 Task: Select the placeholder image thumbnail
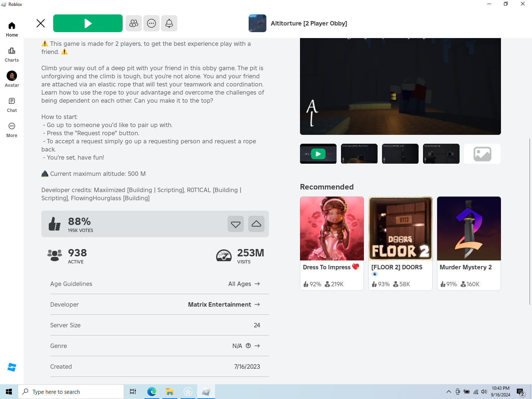(x=482, y=154)
